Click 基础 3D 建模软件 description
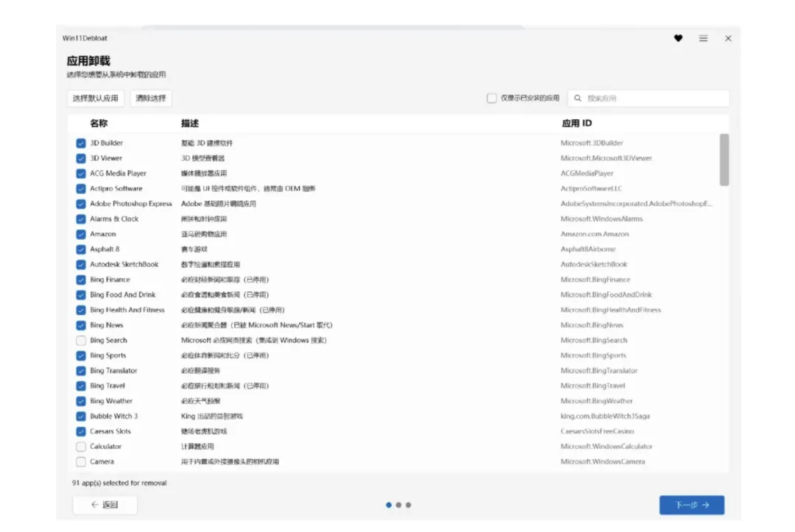 coord(207,143)
